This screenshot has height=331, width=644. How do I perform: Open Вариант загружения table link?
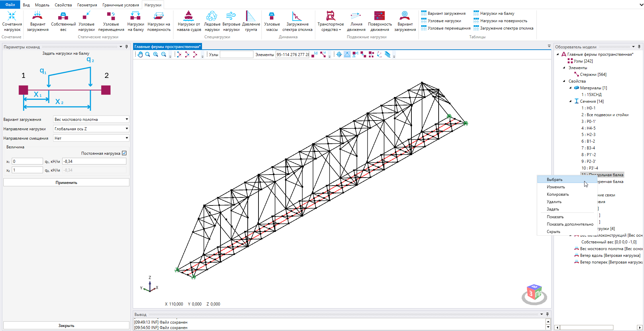[x=443, y=13]
